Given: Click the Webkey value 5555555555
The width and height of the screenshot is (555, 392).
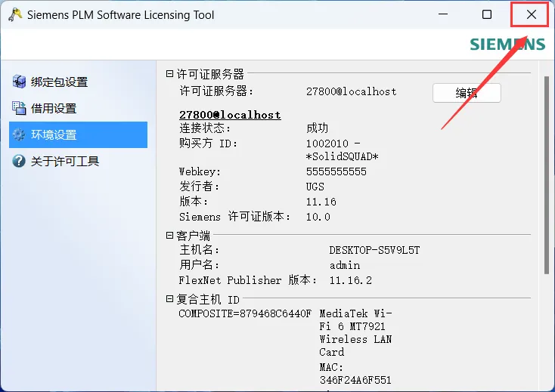Looking at the screenshot, I should [336, 171].
